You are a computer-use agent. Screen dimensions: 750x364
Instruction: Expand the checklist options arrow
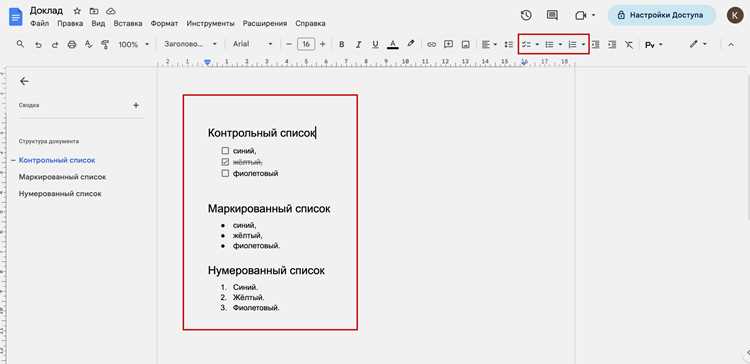coord(537,44)
